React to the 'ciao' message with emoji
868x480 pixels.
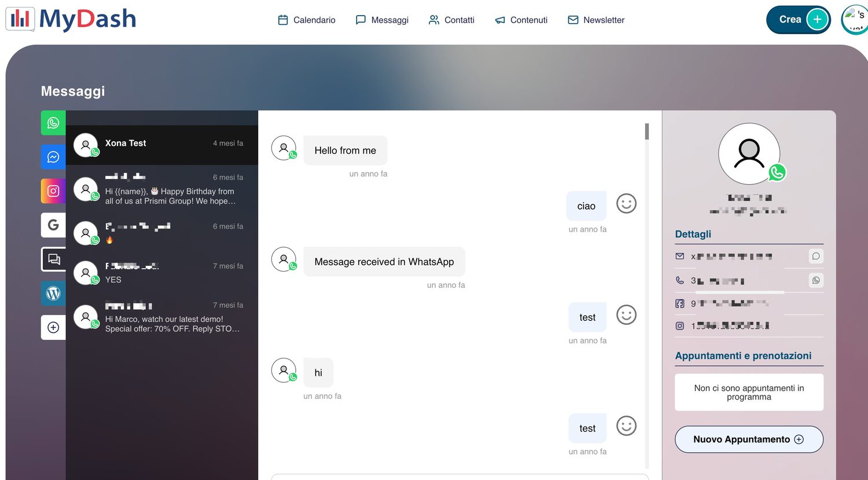coord(626,203)
